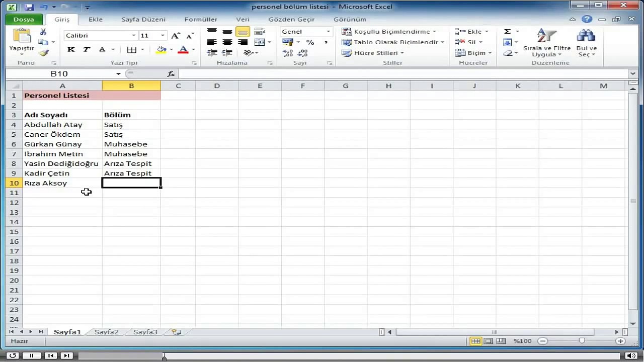Screen dimensions: 644x362
Task: Open Koşullu Biçimlendirme menu
Action: tap(389, 32)
